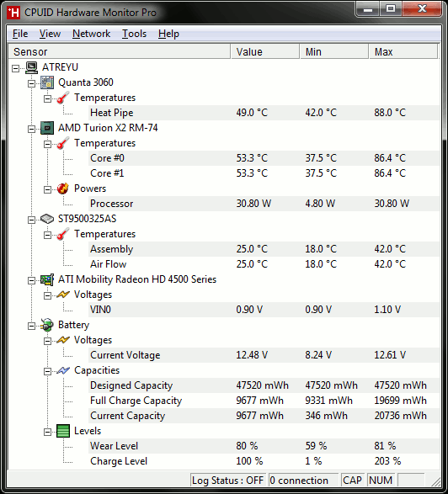Collapse the Levels node
The height and width of the screenshot is (494, 448).
47,432
